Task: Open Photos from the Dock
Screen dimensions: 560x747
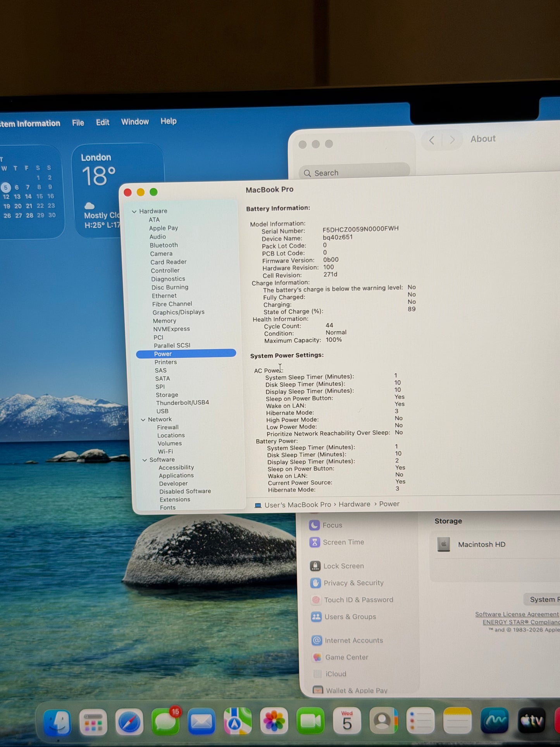Action: [274, 721]
